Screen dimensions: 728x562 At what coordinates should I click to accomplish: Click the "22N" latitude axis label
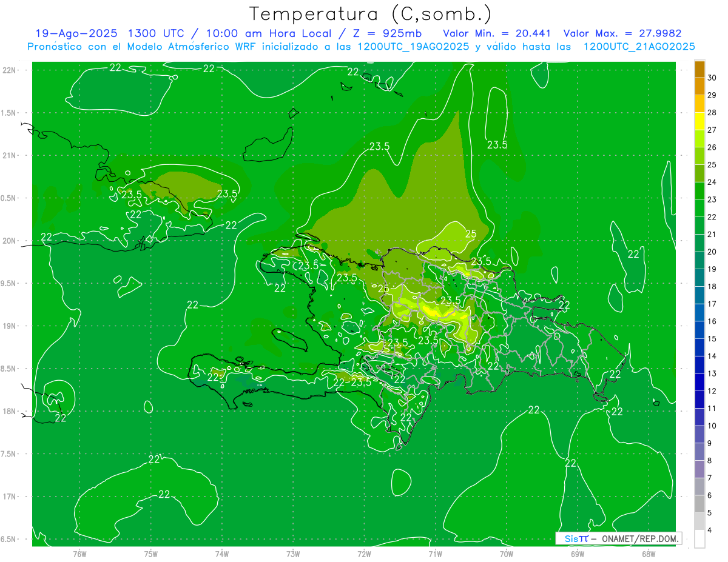tap(10, 70)
